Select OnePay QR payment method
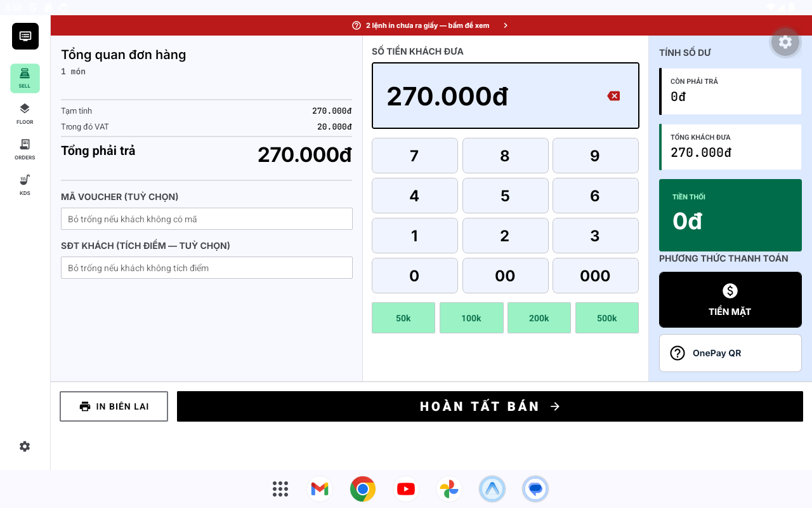 tap(730, 353)
